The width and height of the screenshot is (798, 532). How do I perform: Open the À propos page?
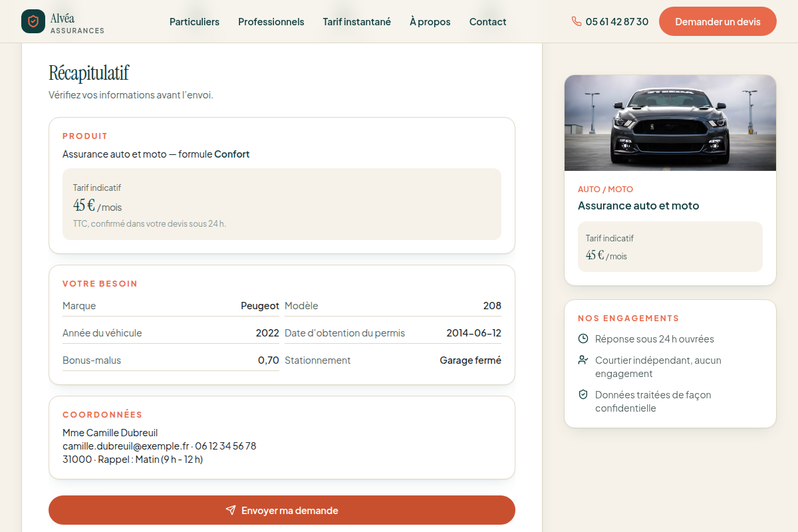430,22
